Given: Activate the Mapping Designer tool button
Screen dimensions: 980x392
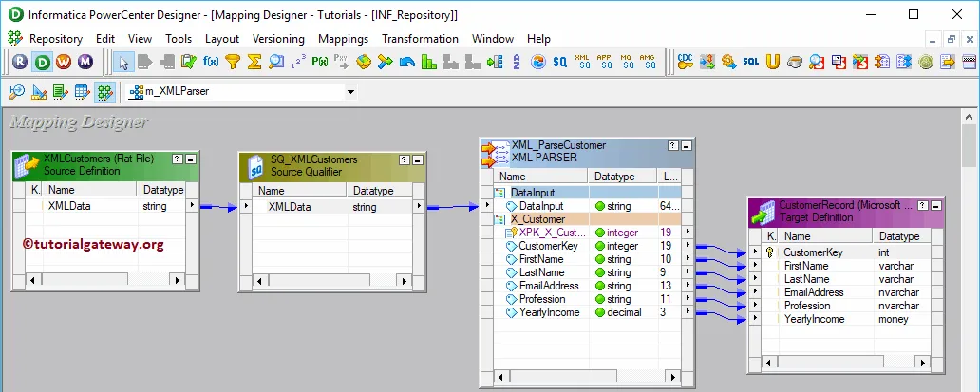Looking at the screenshot, I should point(104,92).
